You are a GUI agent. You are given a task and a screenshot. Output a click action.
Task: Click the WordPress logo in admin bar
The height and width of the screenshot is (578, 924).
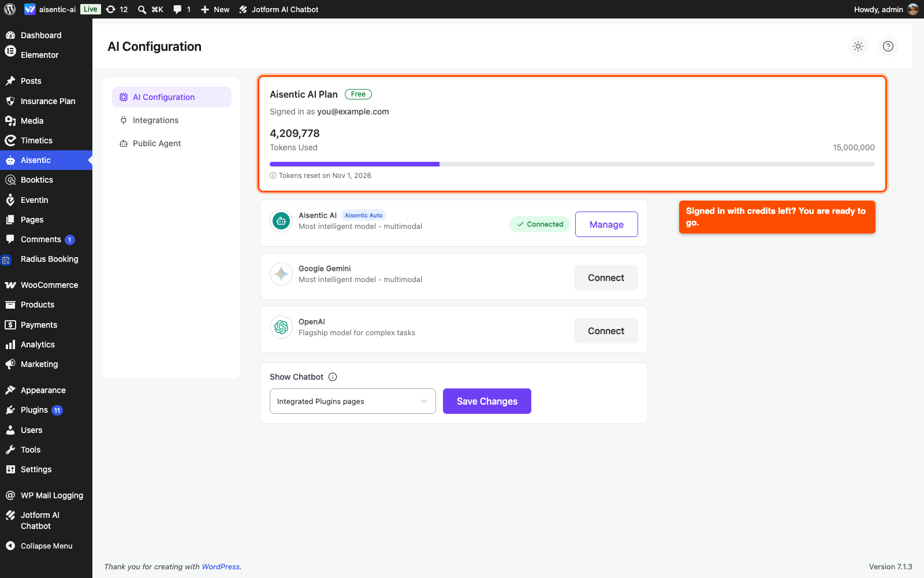[10, 9]
